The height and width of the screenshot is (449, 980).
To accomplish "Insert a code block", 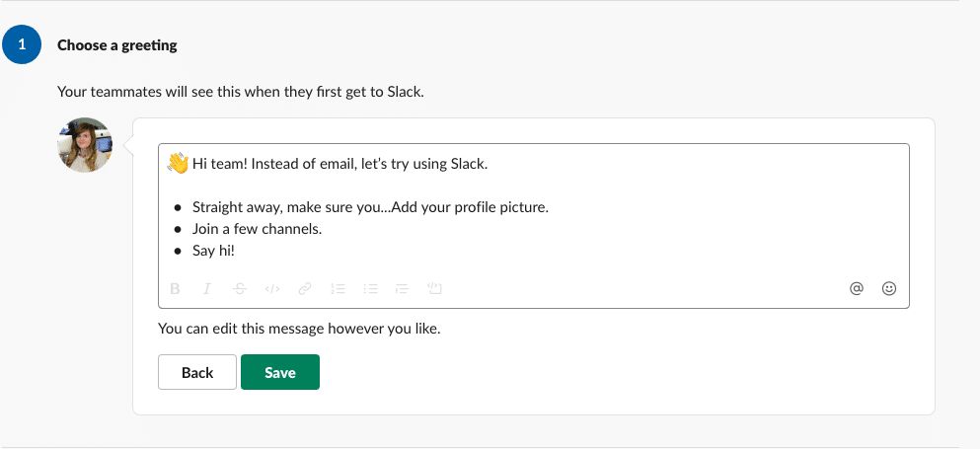I will click(434, 288).
